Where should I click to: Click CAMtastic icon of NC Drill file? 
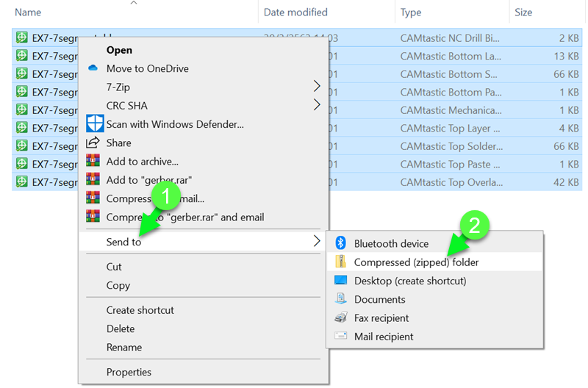point(22,37)
